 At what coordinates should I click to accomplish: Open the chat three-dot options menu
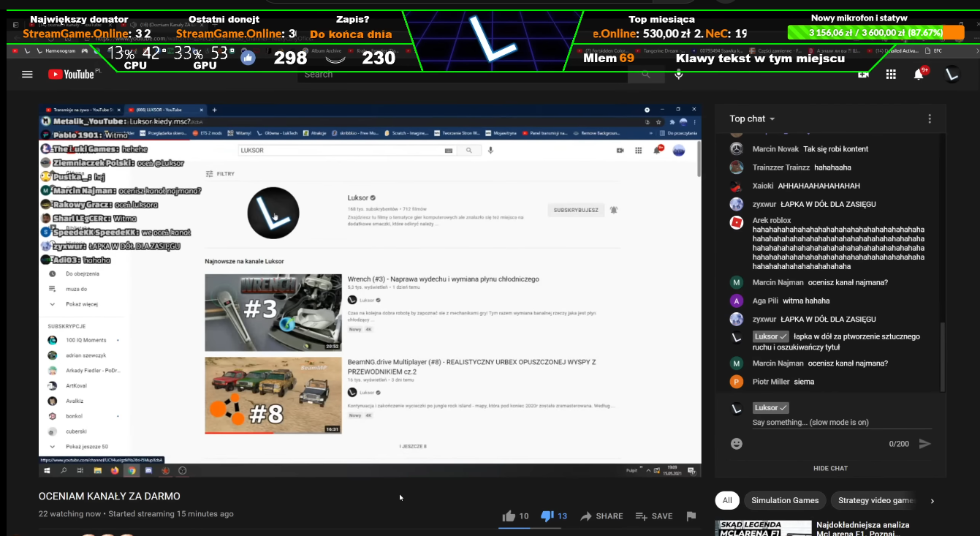coord(930,119)
